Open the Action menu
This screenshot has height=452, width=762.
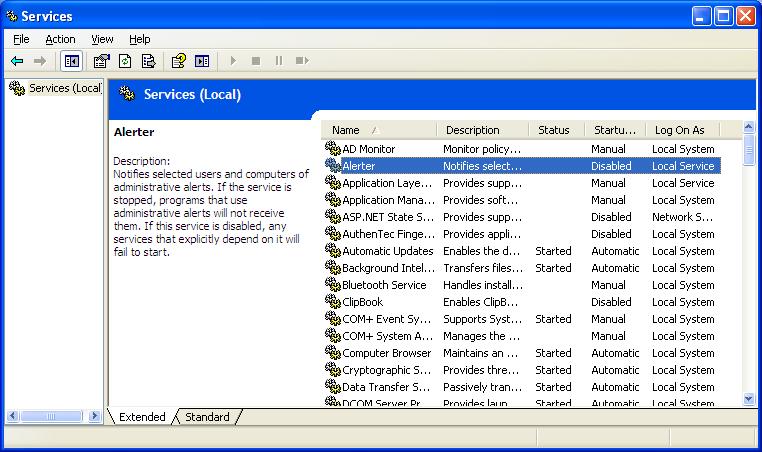coord(60,39)
